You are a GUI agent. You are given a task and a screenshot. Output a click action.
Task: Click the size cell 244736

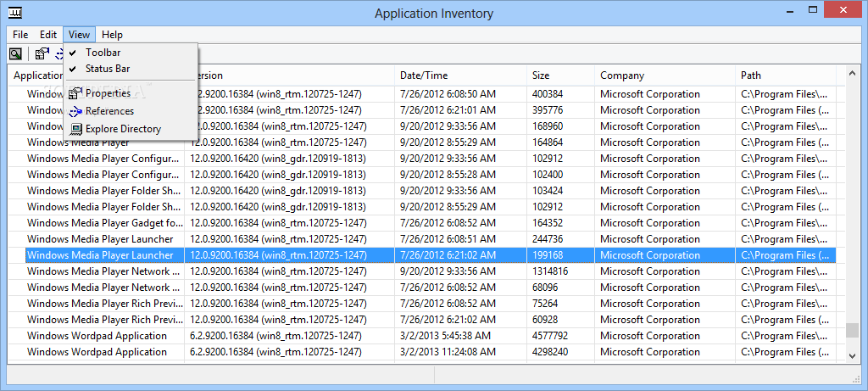[x=548, y=239]
